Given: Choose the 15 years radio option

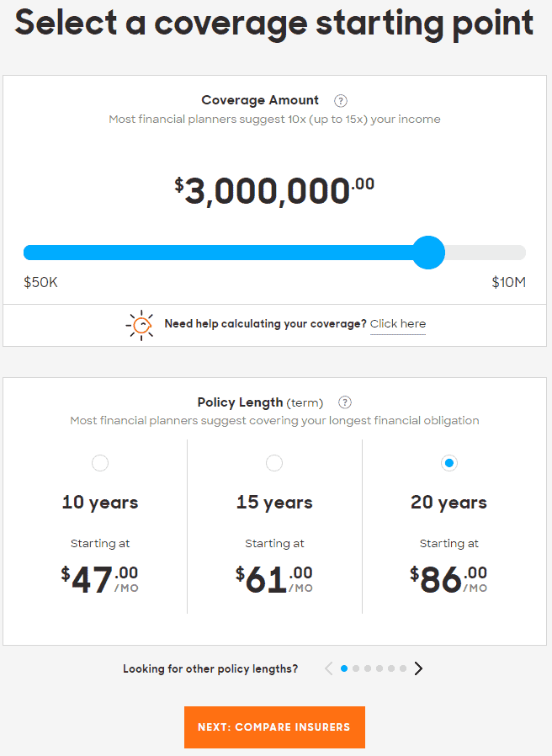Looking at the screenshot, I should (274, 463).
